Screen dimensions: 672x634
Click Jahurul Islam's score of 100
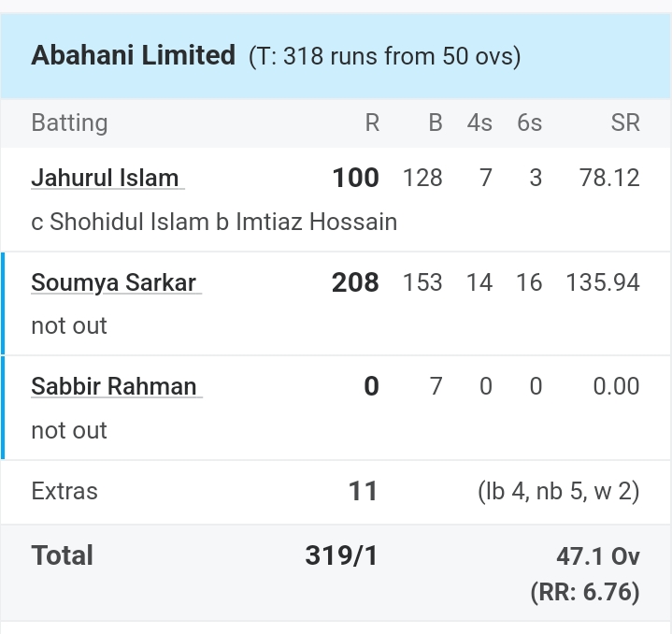point(356,178)
